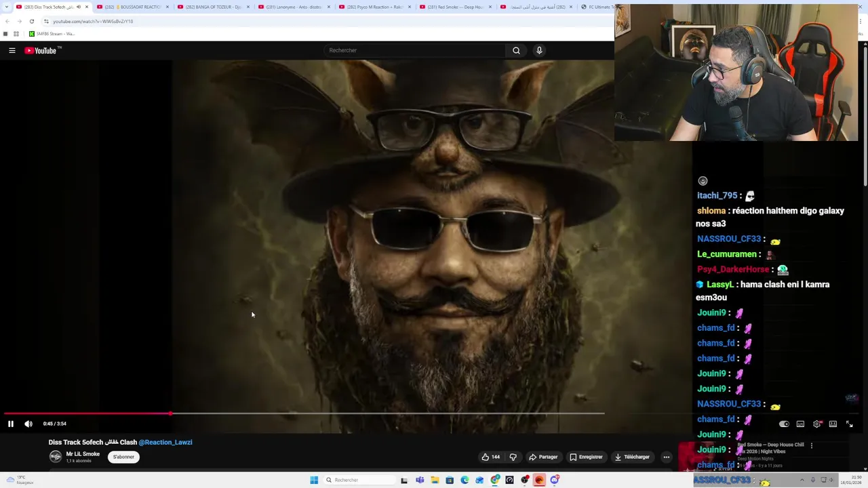Image resolution: width=868 pixels, height=488 pixels.
Task: Open Microsoft Edge from the taskbar
Action: (x=465, y=480)
